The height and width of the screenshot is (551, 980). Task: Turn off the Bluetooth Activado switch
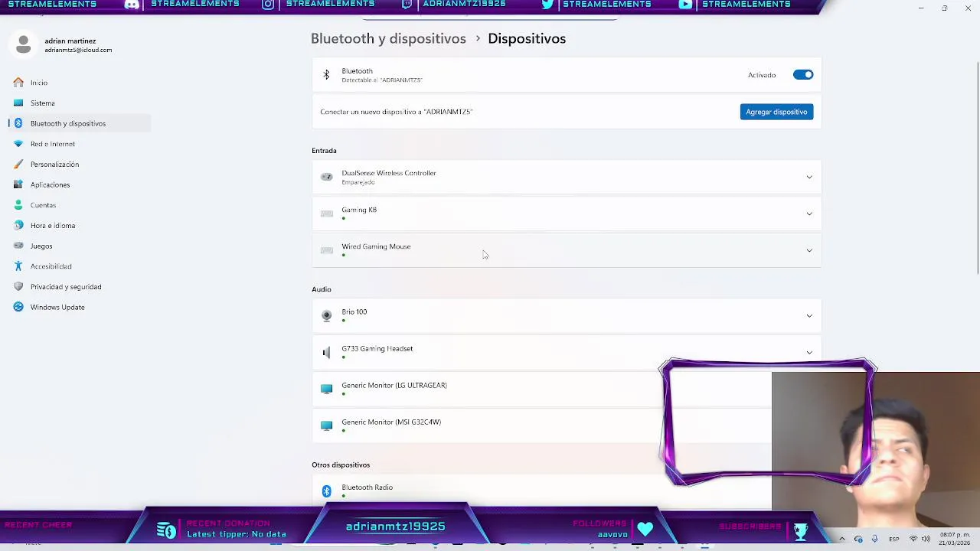pyautogui.click(x=803, y=75)
